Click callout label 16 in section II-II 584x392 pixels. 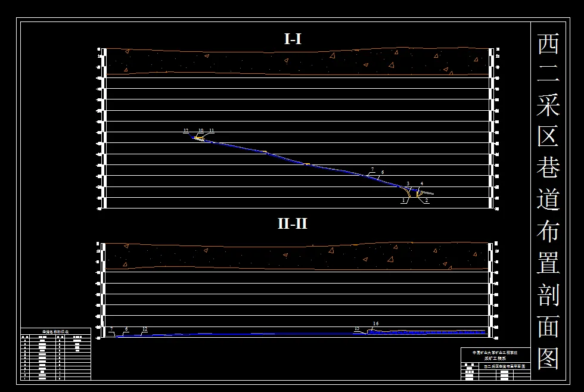click(376, 324)
